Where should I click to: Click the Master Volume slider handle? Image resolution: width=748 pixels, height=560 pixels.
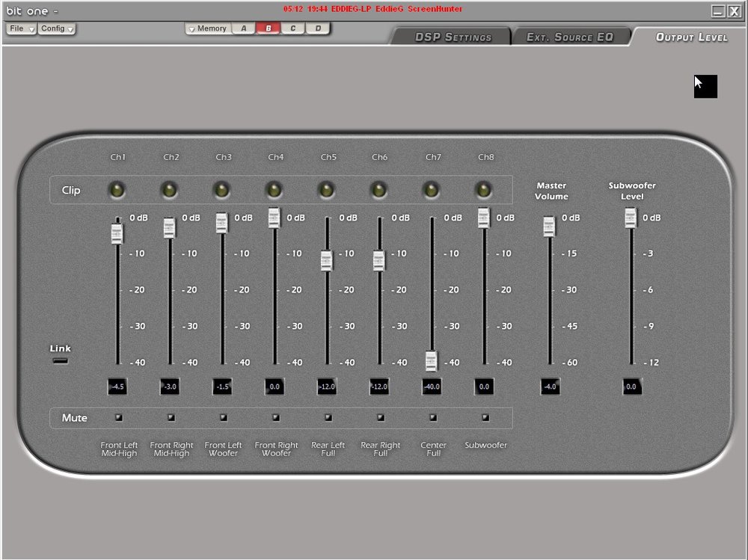[x=549, y=227]
